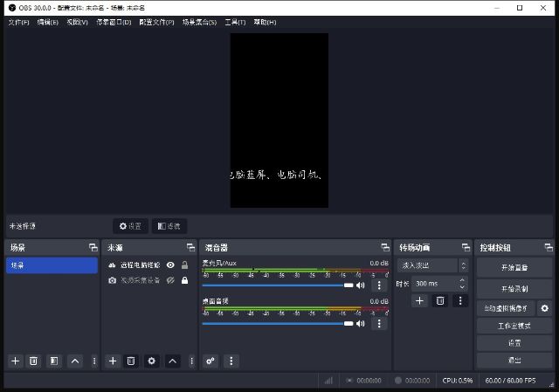Screen dimensions: 559x392
Task: Add a new scene in the 场景 dock
Action: point(16,361)
